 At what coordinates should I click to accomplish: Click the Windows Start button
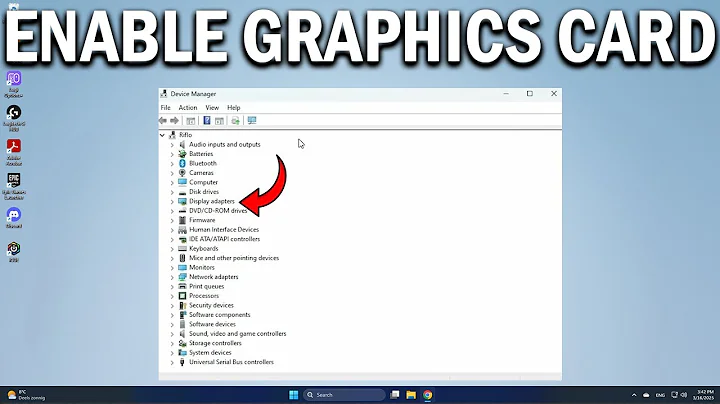point(293,395)
